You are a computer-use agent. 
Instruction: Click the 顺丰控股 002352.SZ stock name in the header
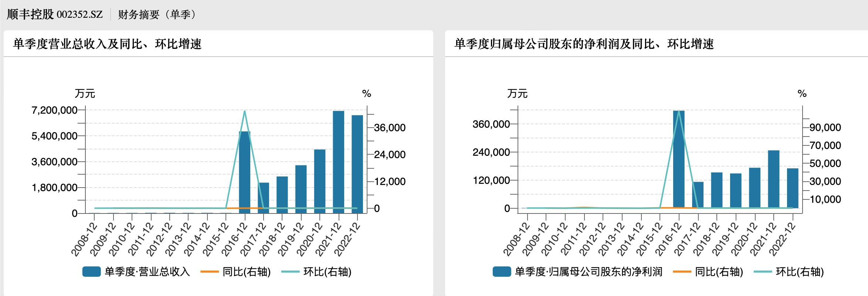pyautogui.click(x=55, y=14)
